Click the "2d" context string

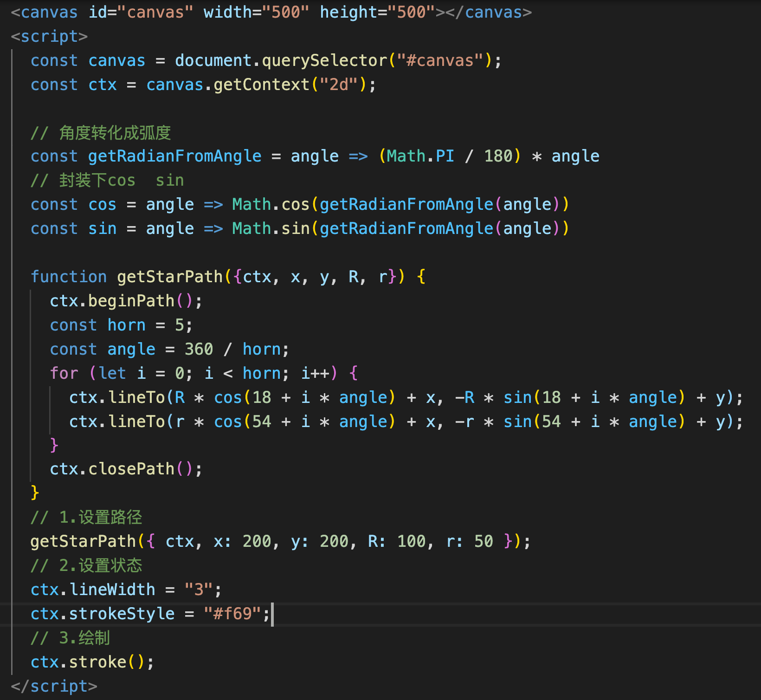(x=339, y=84)
